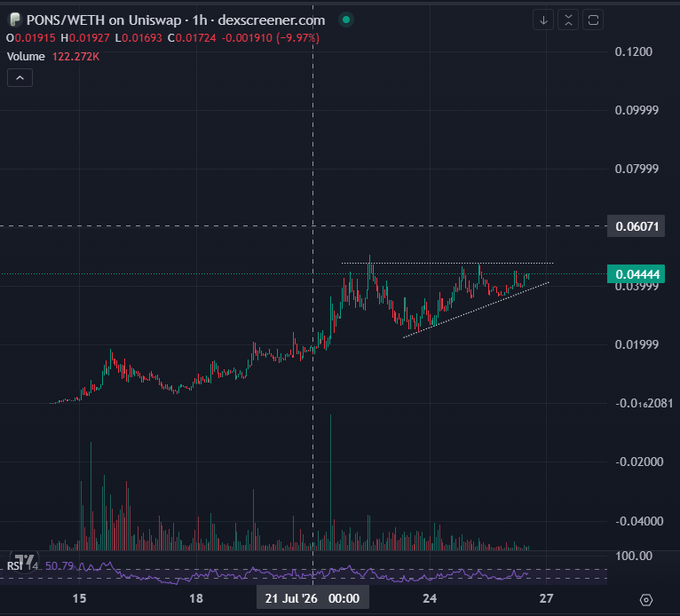Click the -0.04000 price scale label
This screenshot has width=680, height=616.
tap(639, 521)
